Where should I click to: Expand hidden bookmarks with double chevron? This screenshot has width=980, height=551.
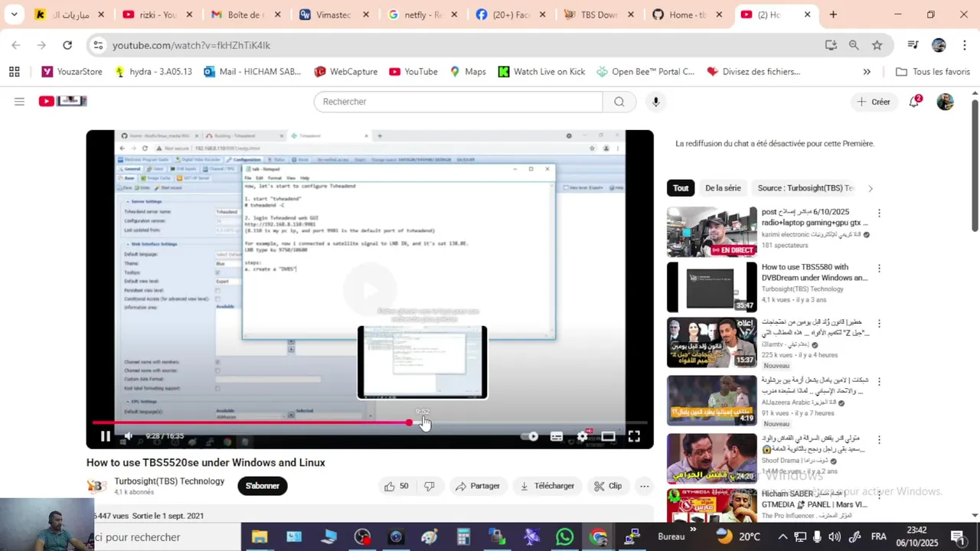coord(867,71)
